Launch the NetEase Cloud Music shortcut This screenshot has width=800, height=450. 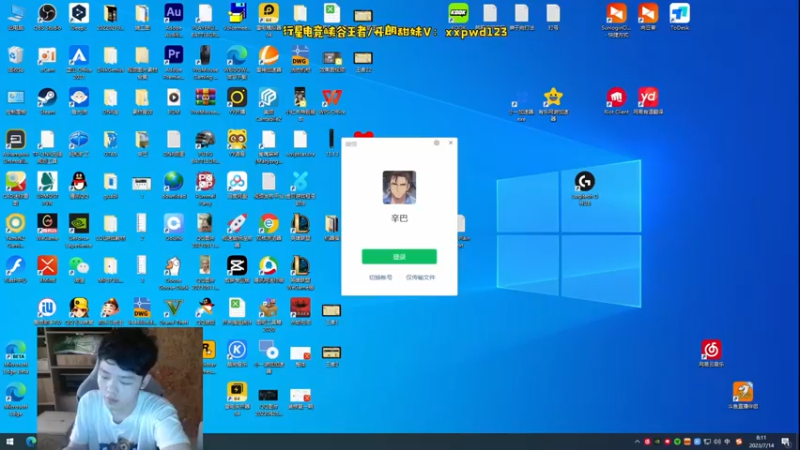711,350
